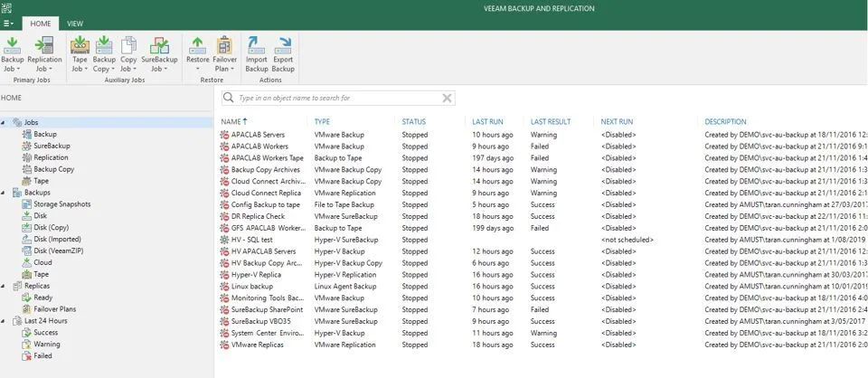Switch to the VIEW ribbon tab
The width and height of the screenshot is (868, 378).
[x=75, y=24]
